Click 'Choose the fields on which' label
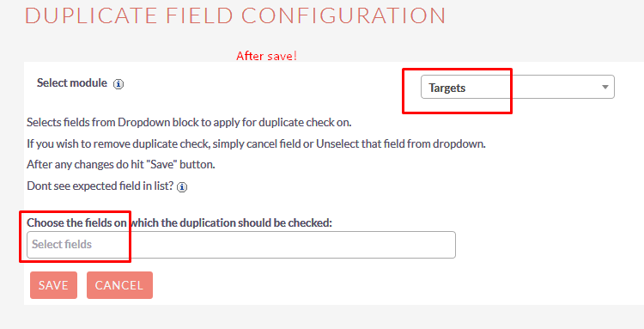644x329 pixels. click(x=179, y=222)
